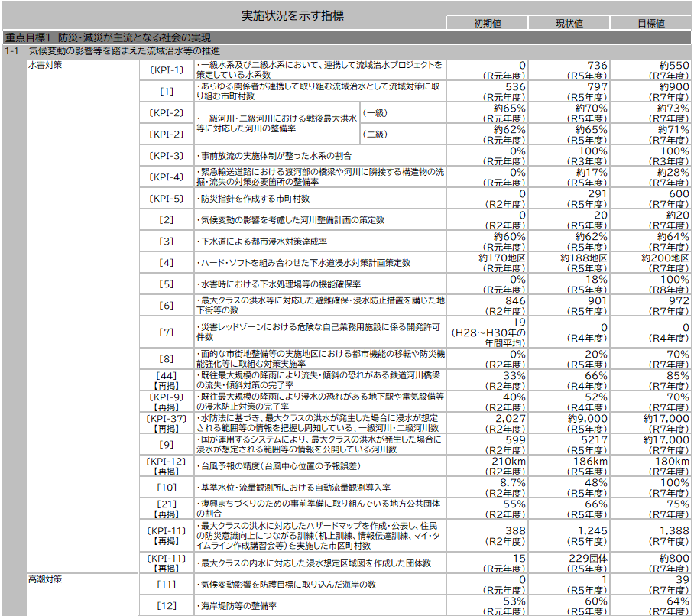
Task: Click the 気候変動影響を防護目標に取り込んだ海岸の数 text
Action: tap(287, 585)
